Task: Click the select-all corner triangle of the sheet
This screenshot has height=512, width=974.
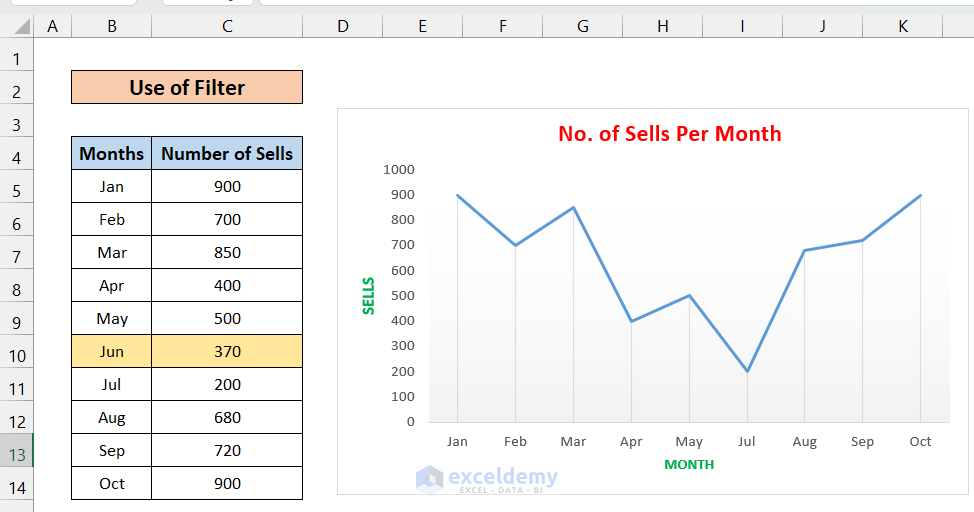Action: [17, 26]
